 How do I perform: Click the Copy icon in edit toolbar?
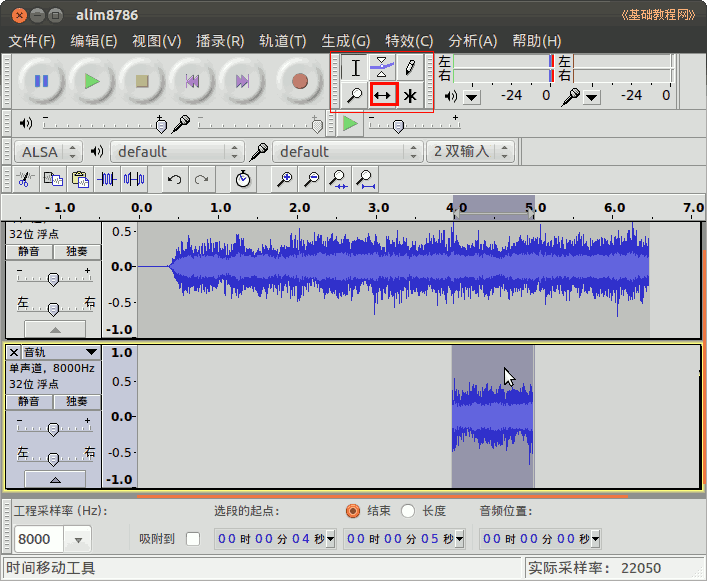pos(53,179)
